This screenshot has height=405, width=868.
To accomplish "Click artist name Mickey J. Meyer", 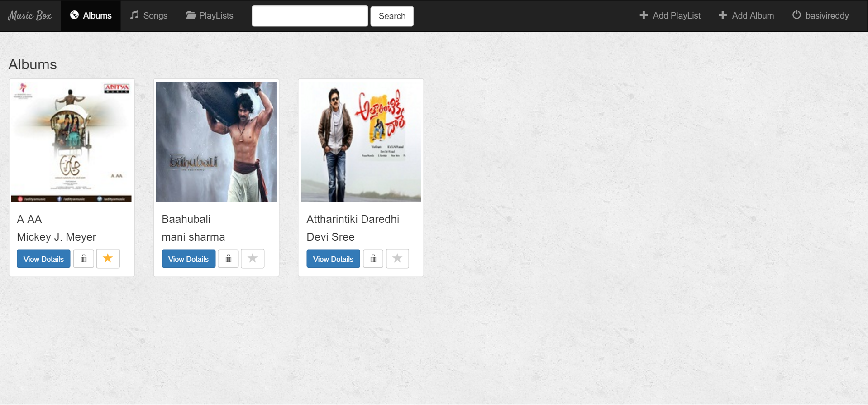I will tap(57, 237).
